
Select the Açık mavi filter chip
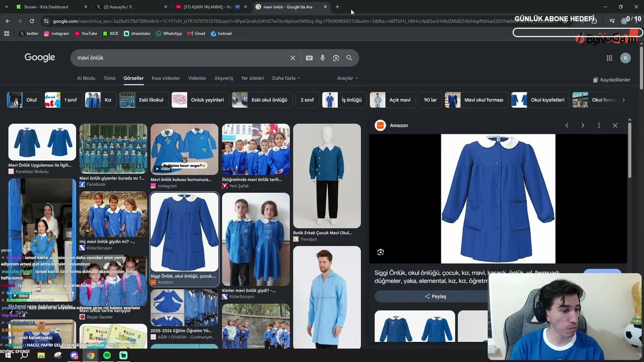(392, 100)
